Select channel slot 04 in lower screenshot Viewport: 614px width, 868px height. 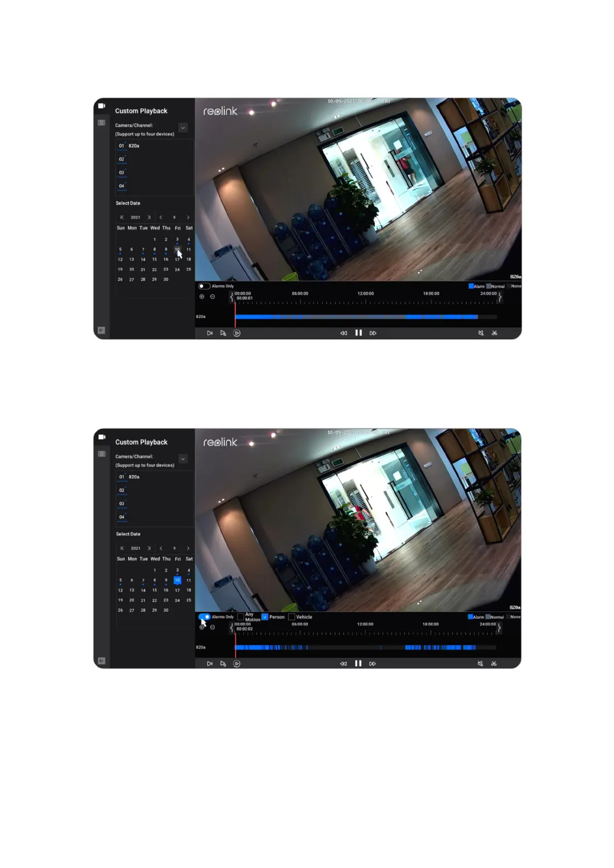[x=122, y=517]
